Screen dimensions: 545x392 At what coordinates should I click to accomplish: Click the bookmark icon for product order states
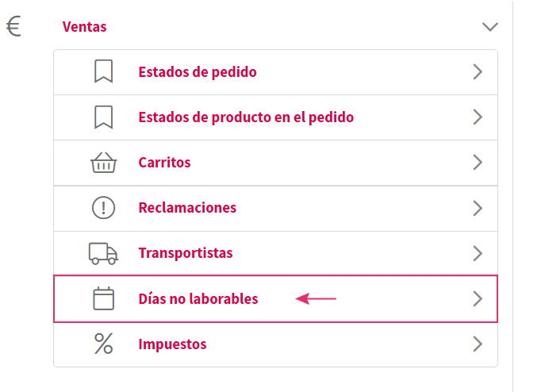103,117
